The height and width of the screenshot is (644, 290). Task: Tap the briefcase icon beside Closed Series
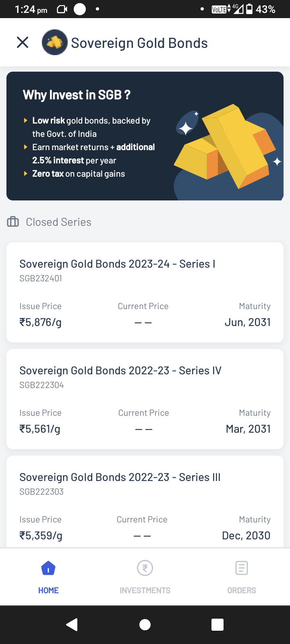point(13,222)
